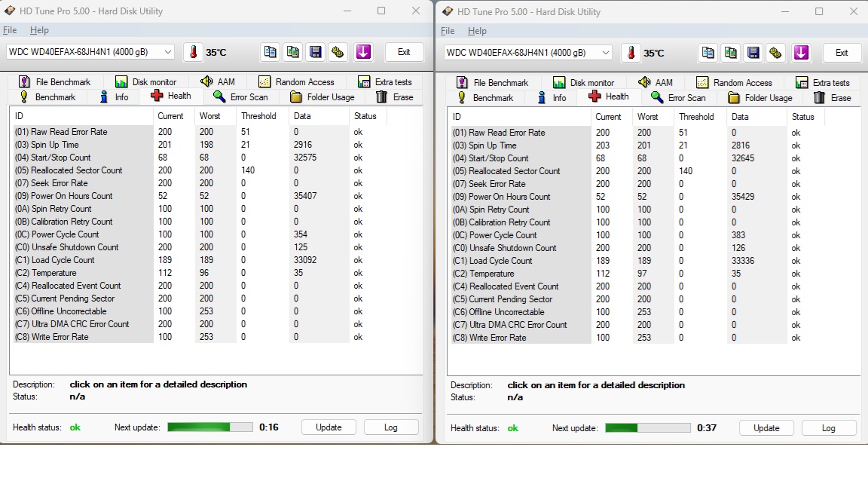Open Info tab in left window
868x496 pixels.
[x=114, y=97]
